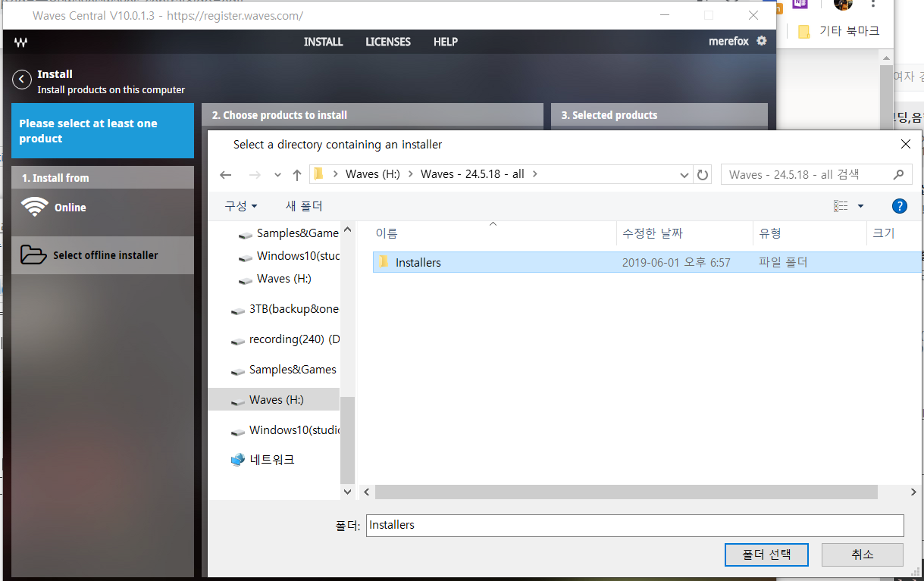Image resolution: width=924 pixels, height=581 pixels.
Task: Open the view options dropdown arrow
Action: [x=860, y=206]
